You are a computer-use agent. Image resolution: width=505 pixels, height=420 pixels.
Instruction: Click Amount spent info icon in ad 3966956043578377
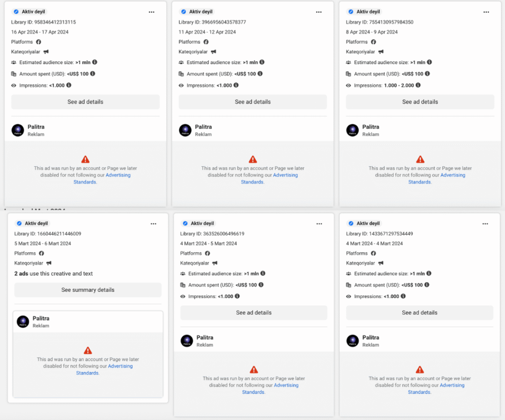pyautogui.click(x=260, y=74)
